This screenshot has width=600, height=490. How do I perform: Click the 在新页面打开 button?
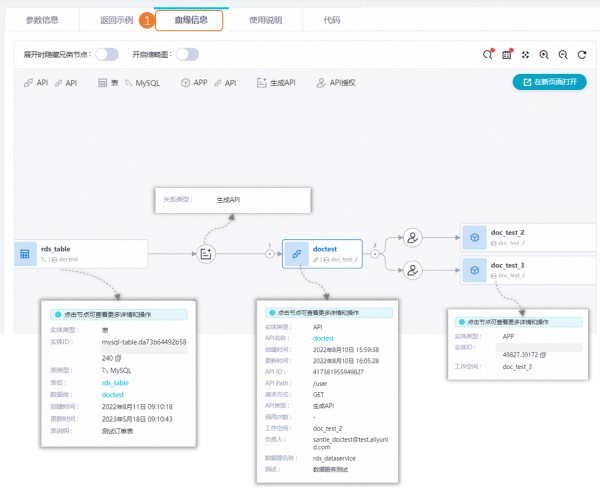[x=550, y=83]
